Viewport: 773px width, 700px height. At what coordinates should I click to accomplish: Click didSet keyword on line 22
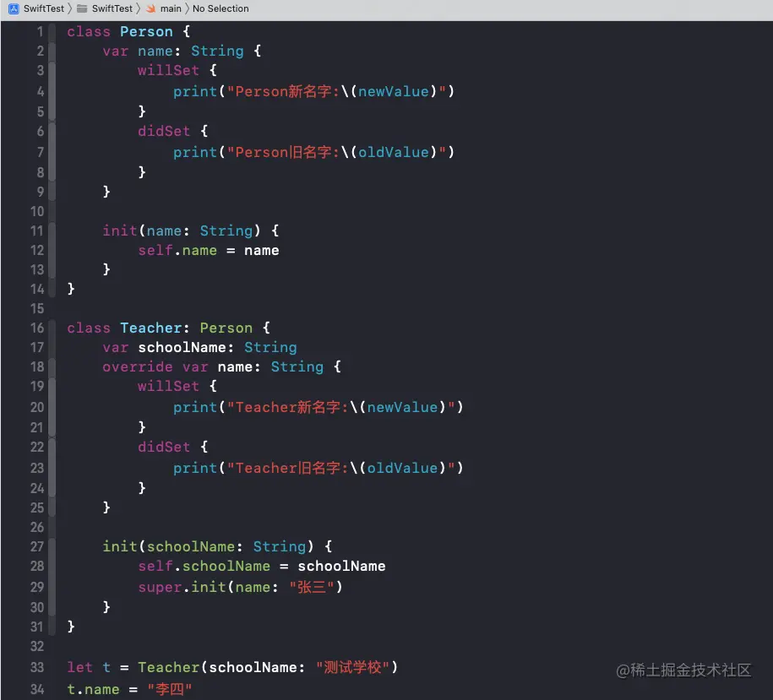[164, 447]
